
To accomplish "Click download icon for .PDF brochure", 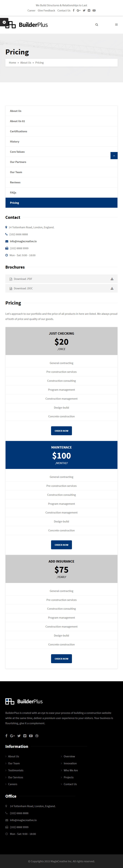I will (x=112, y=279).
